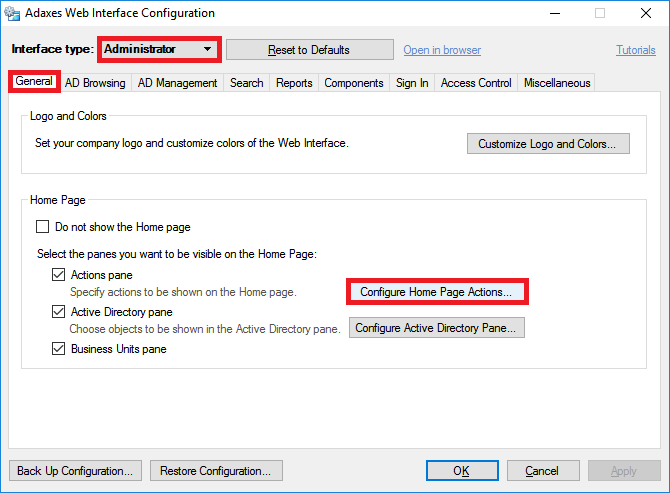Enable 'Do not show the Home page'
This screenshot has width=670, height=493.
pyautogui.click(x=42, y=227)
